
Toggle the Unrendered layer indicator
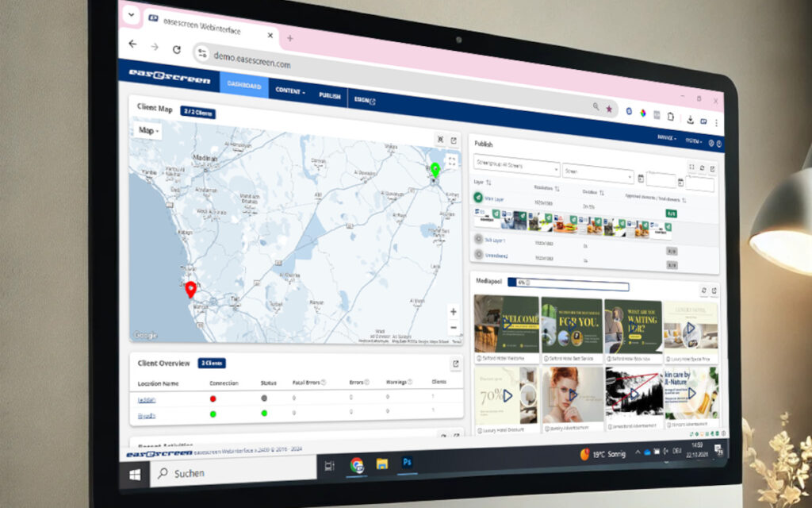(478, 254)
